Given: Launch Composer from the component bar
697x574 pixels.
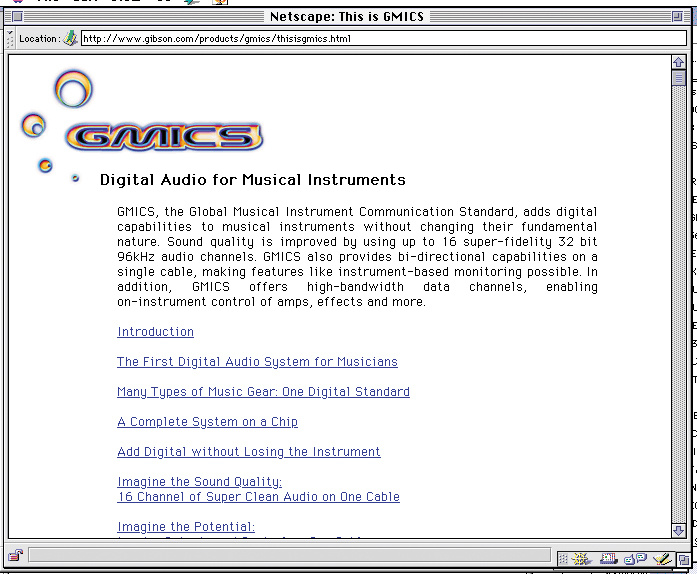Looking at the screenshot, I should [x=661, y=558].
